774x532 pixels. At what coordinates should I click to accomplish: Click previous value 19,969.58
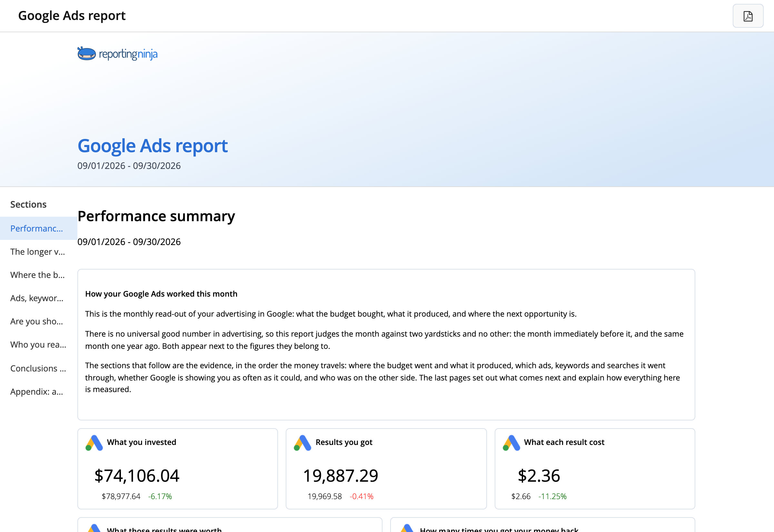pyautogui.click(x=325, y=496)
